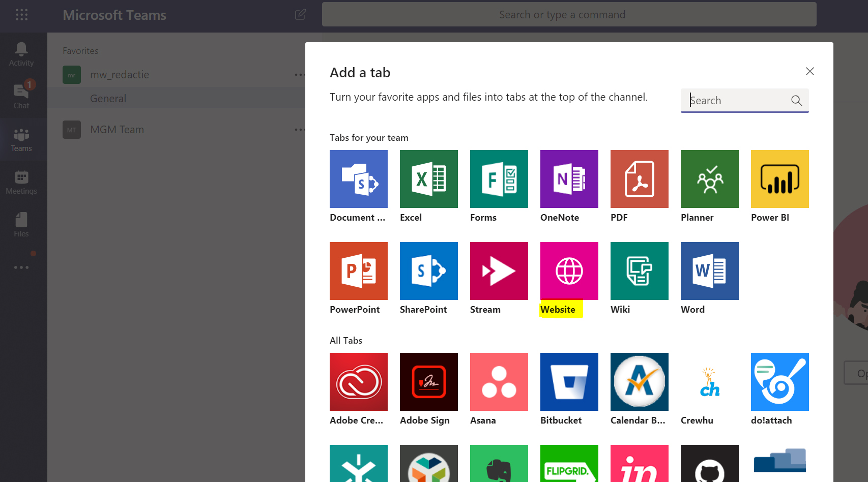Click the new chat compose icon
Image resolution: width=868 pixels, height=482 pixels.
pos(301,14)
